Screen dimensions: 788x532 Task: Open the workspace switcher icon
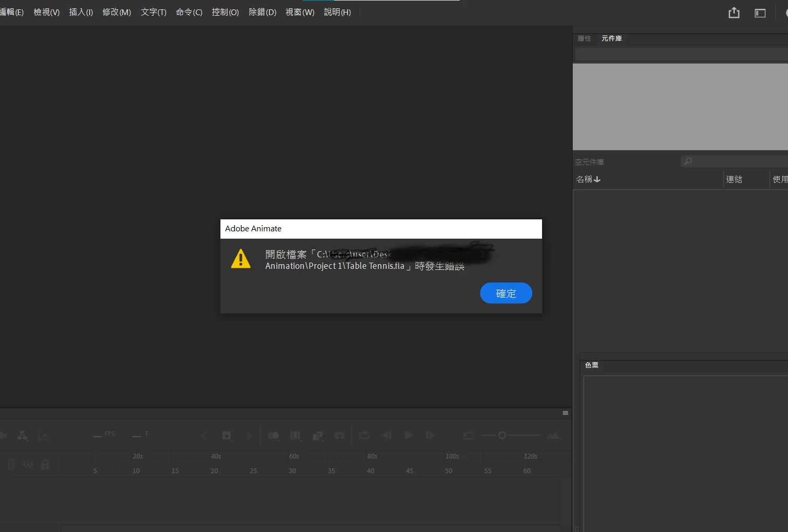pos(760,13)
